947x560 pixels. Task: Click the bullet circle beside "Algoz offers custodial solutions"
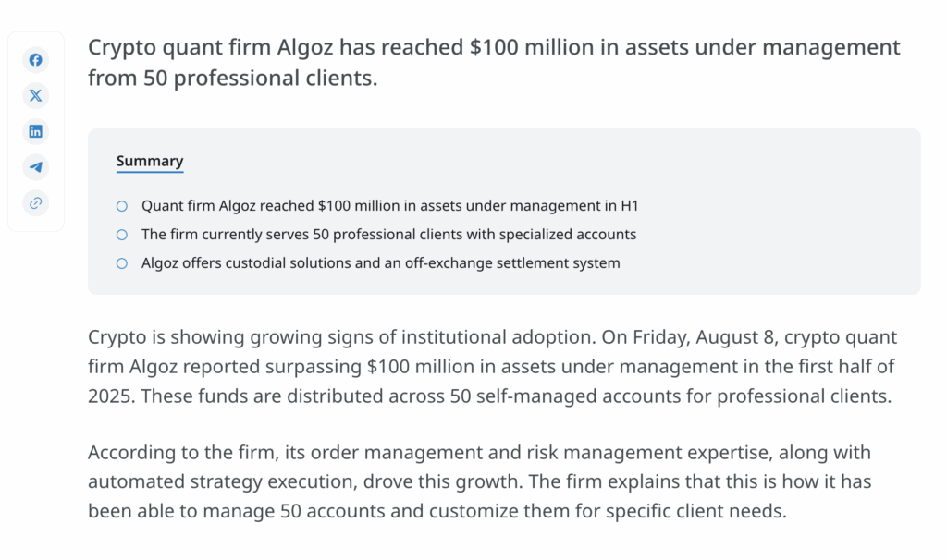click(x=122, y=263)
